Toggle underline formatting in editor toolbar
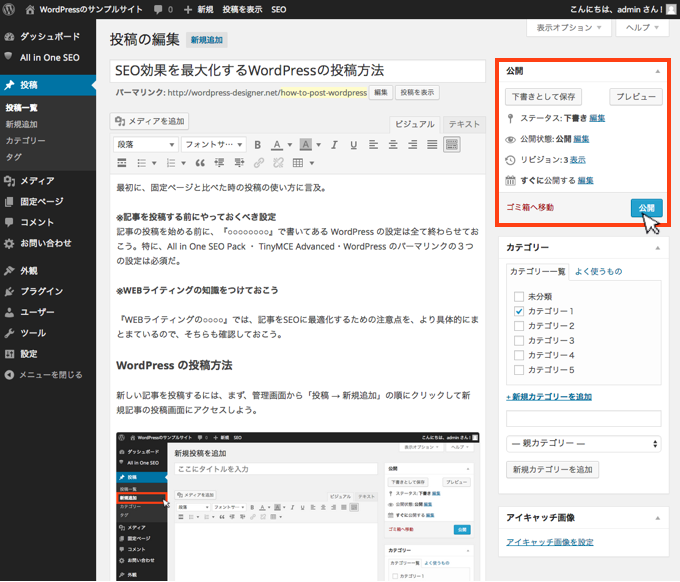680x582 pixels. [353, 145]
